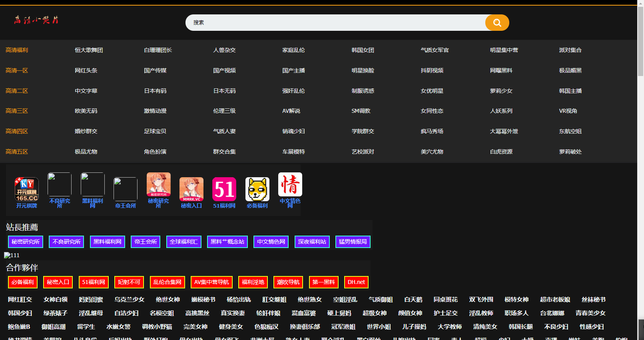644x340 pixels.
Task: Select the 高清一区 category row header
Action: pos(17,70)
